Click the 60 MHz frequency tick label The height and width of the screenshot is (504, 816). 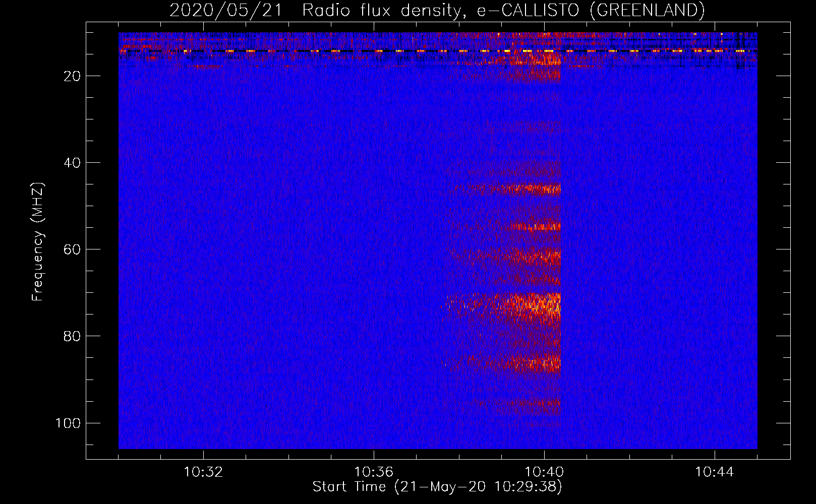pyautogui.click(x=72, y=249)
